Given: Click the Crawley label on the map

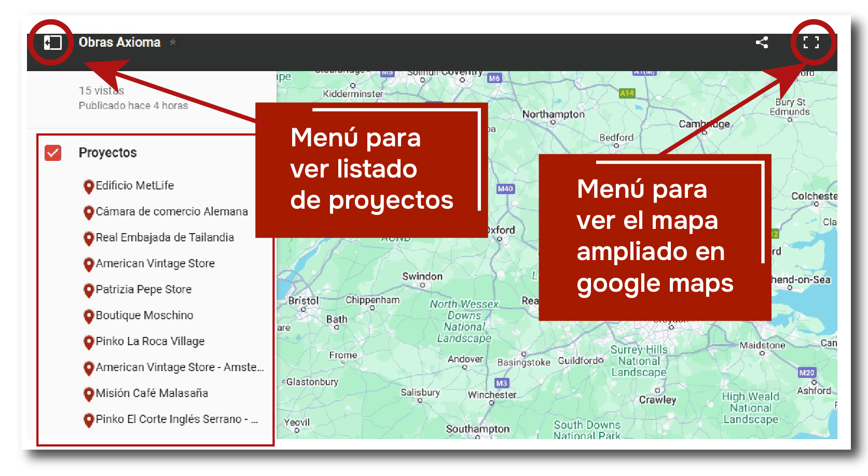Looking at the screenshot, I should [657, 400].
